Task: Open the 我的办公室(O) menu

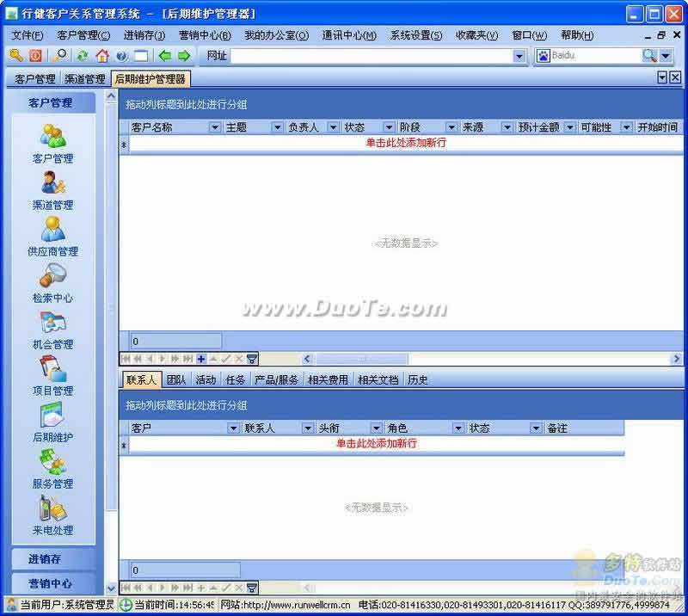Action: pos(276,35)
